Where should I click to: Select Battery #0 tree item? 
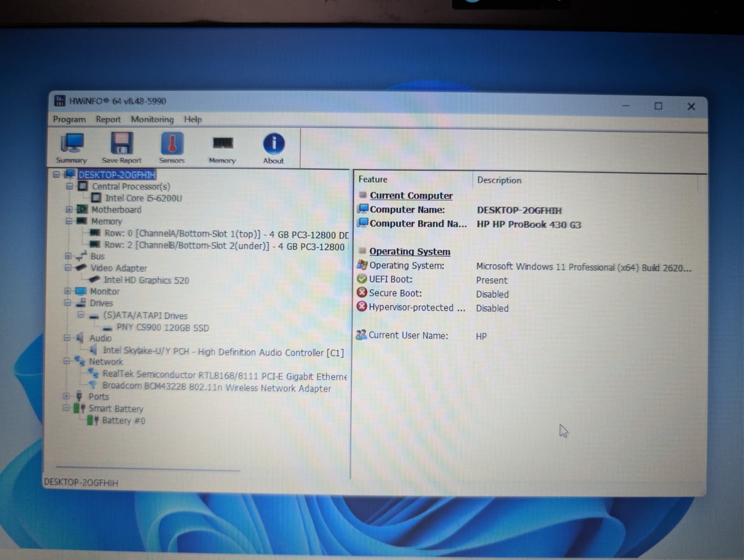click(124, 420)
